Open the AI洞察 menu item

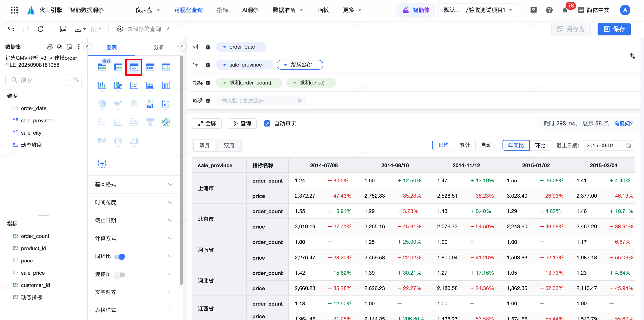250,10
